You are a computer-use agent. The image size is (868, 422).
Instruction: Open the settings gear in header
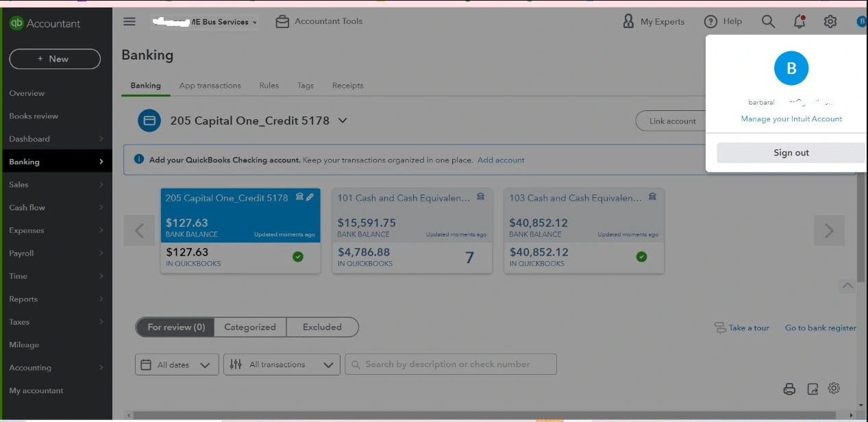click(830, 22)
